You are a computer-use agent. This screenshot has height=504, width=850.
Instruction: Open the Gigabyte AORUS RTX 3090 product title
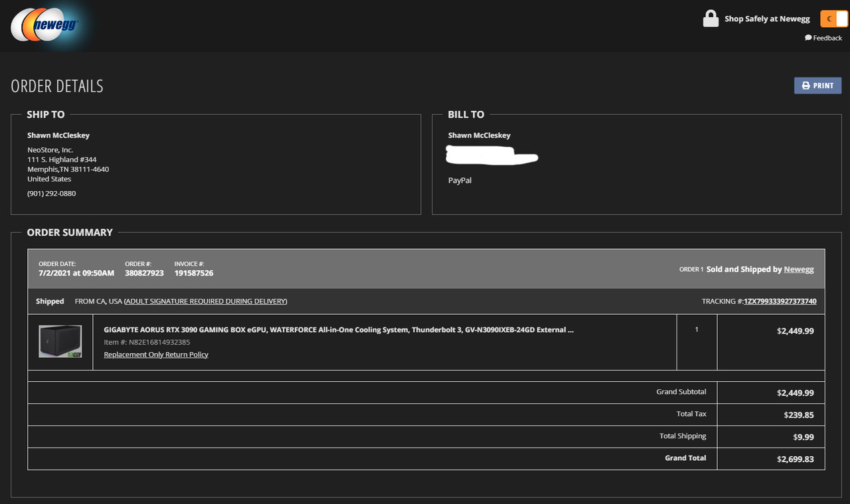(x=339, y=330)
